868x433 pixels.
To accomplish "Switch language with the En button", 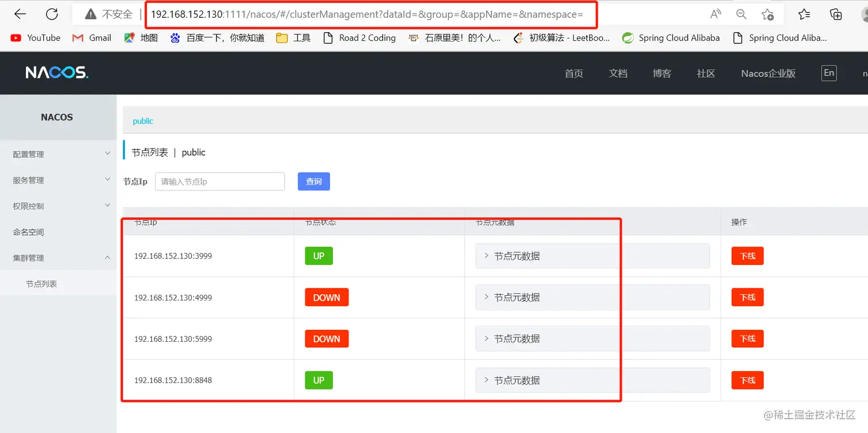I will (x=829, y=73).
